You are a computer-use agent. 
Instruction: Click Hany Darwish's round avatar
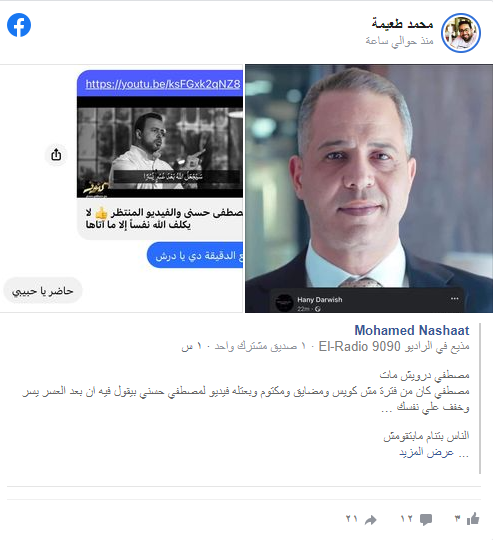[284, 303]
